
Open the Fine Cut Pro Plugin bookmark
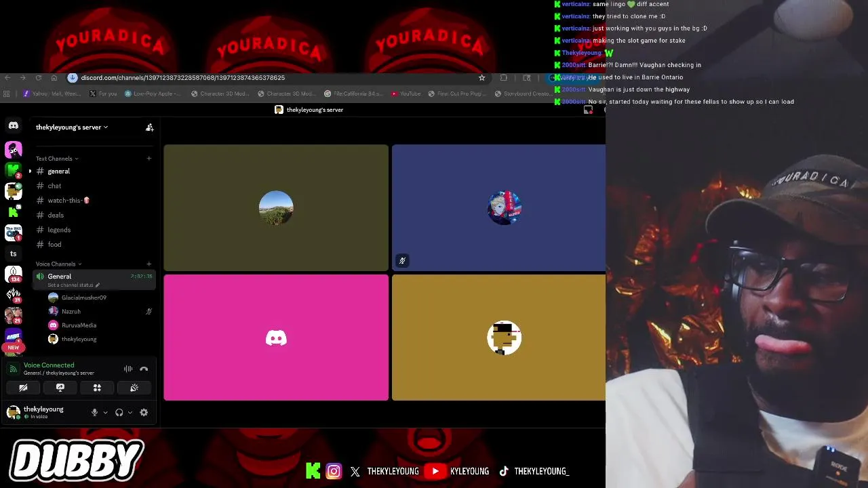pos(458,94)
